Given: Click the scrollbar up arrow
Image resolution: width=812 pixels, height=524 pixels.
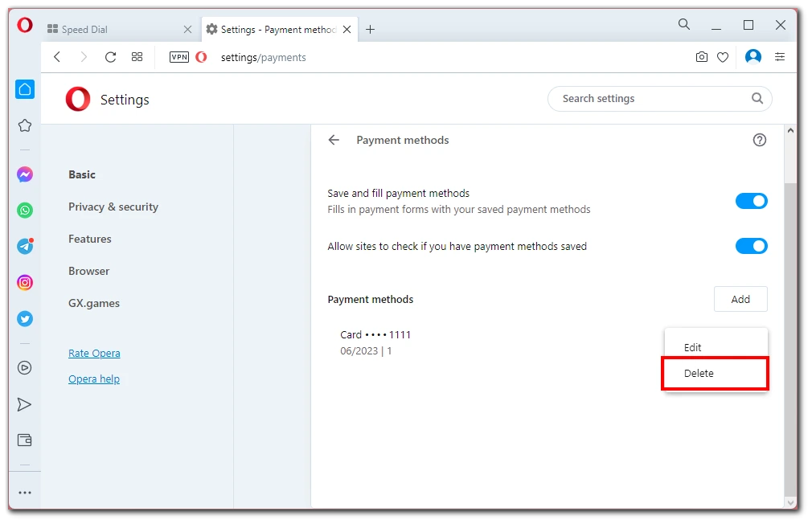Looking at the screenshot, I should coord(790,131).
